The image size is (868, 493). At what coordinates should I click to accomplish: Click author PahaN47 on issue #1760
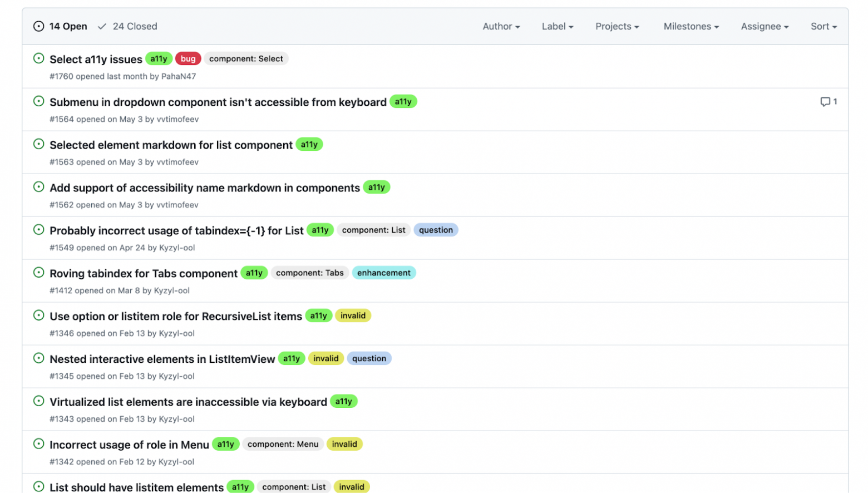click(179, 77)
